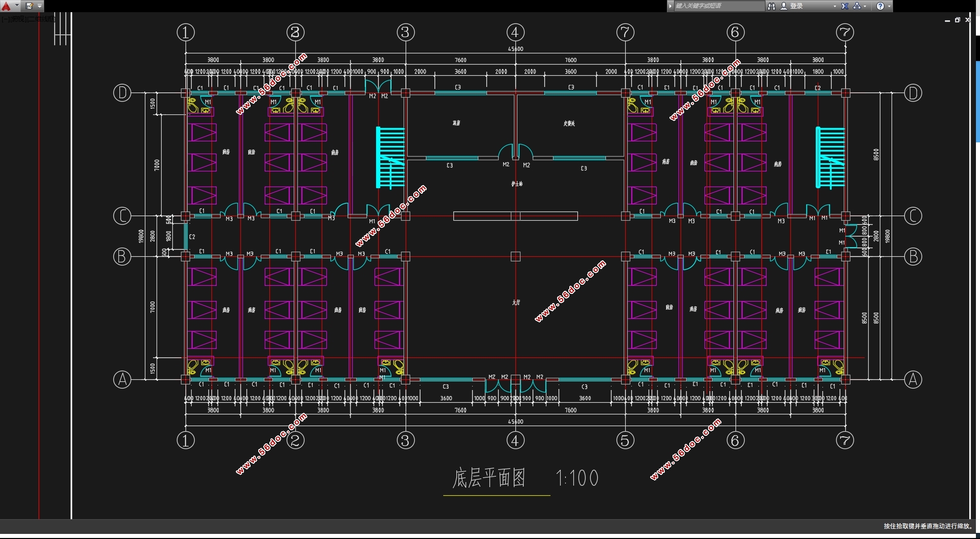The image size is (980, 539).
Task: Open Help with the question mark icon
Action: pyautogui.click(x=880, y=6)
